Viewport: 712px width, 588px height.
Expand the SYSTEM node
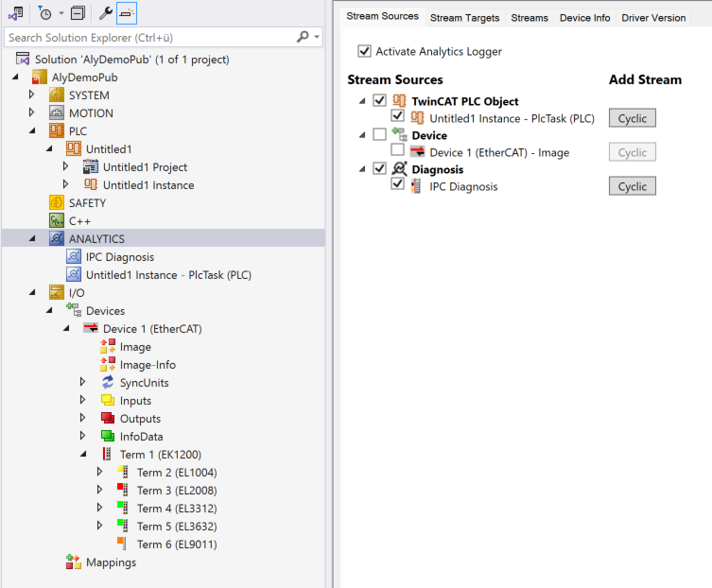[x=31, y=95]
